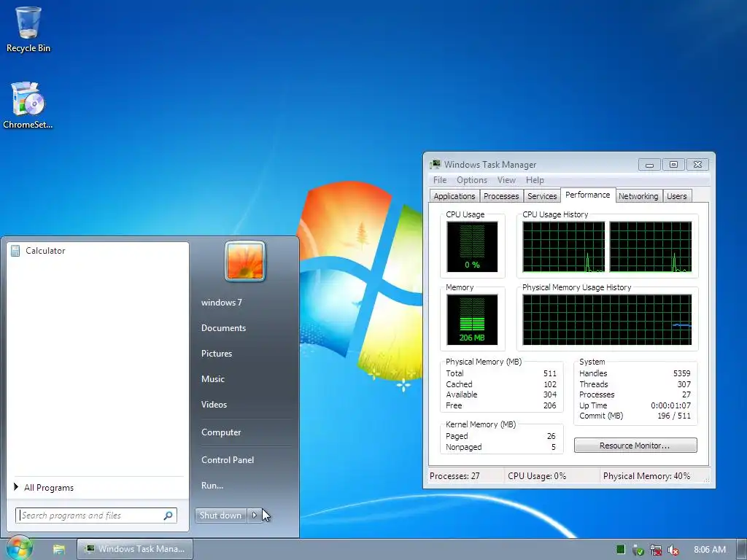Screen dimensions: 747x560
Task: Click the Shut down button
Action: (220, 516)
